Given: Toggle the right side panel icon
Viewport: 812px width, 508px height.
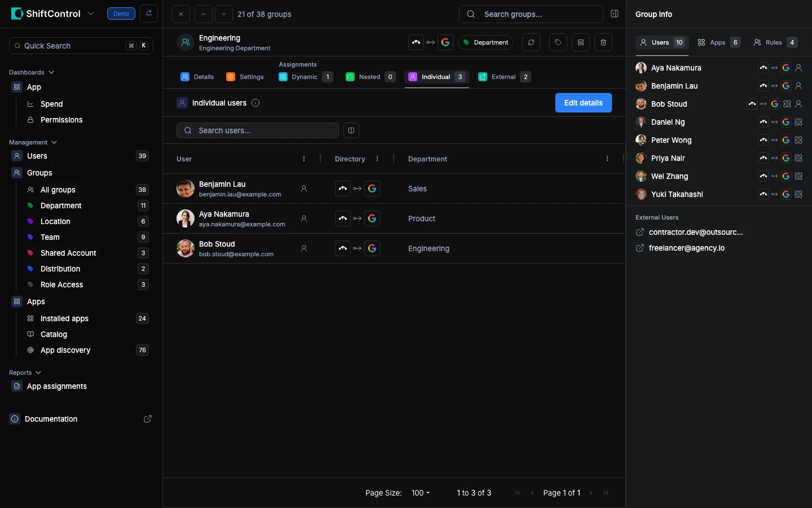Looking at the screenshot, I should click(615, 14).
